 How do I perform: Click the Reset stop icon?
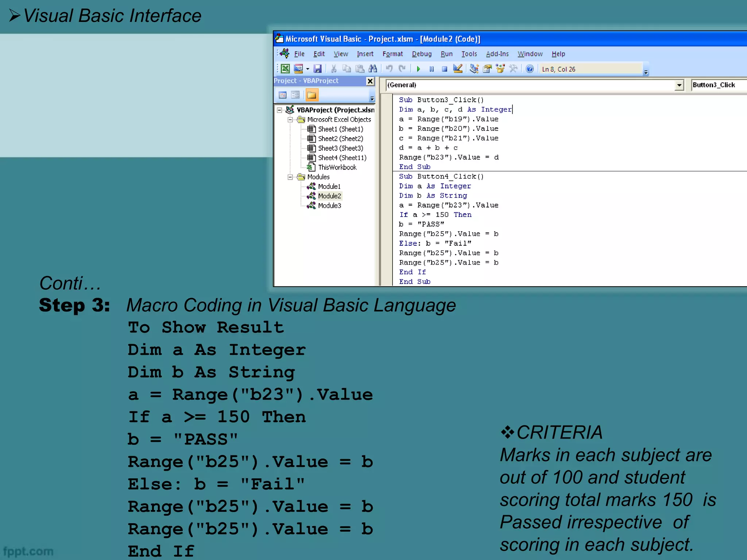444,69
